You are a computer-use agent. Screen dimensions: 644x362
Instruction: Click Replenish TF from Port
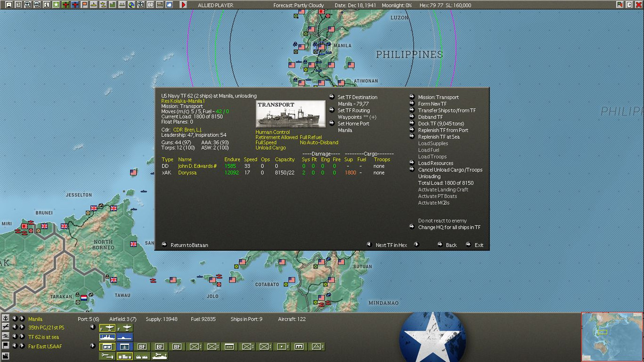[443, 130]
